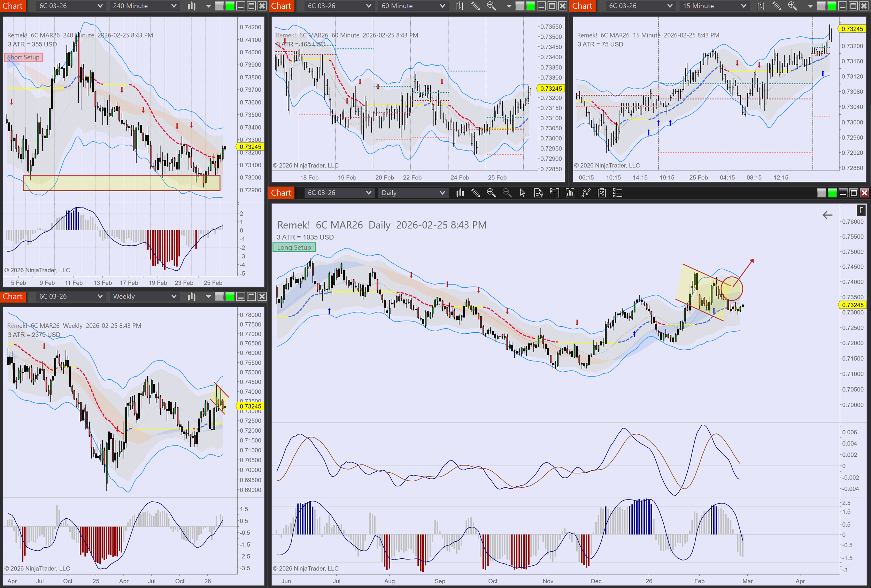871x588 pixels.
Task: Click the Long Setup label on Daily chart
Action: [294, 247]
